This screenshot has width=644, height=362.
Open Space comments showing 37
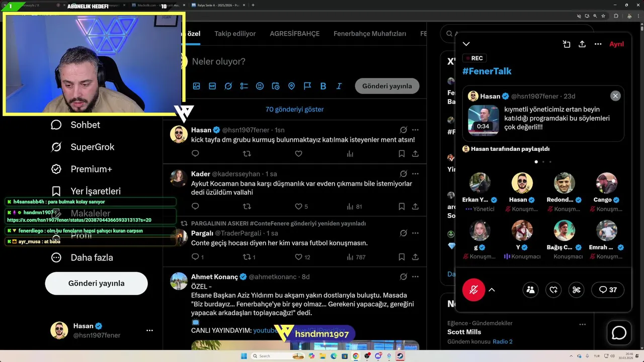(x=607, y=290)
